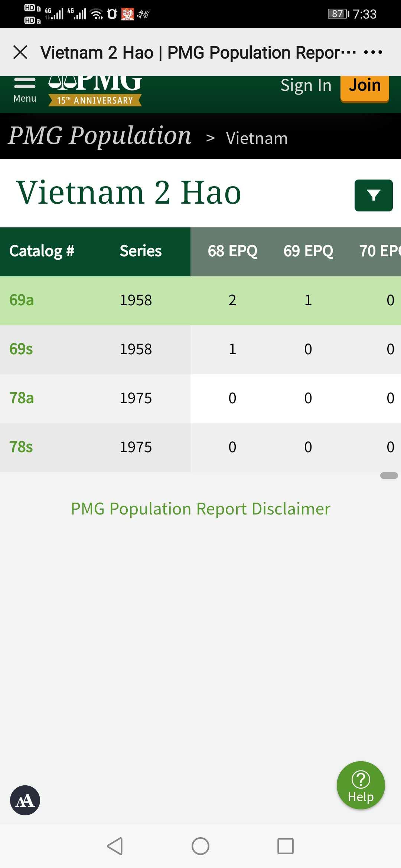The width and height of the screenshot is (401, 868).
Task: Click the horizontal table scrollbar handle
Action: pyautogui.click(x=389, y=476)
